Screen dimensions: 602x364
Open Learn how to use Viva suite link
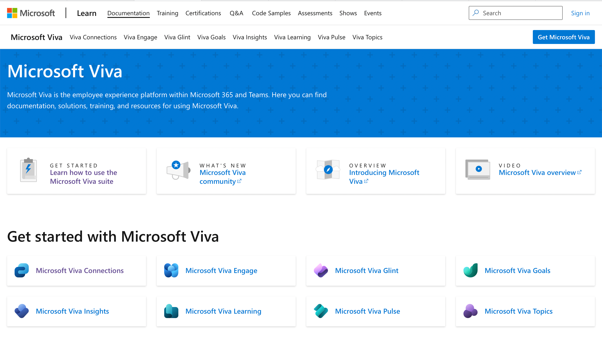[x=84, y=177]
